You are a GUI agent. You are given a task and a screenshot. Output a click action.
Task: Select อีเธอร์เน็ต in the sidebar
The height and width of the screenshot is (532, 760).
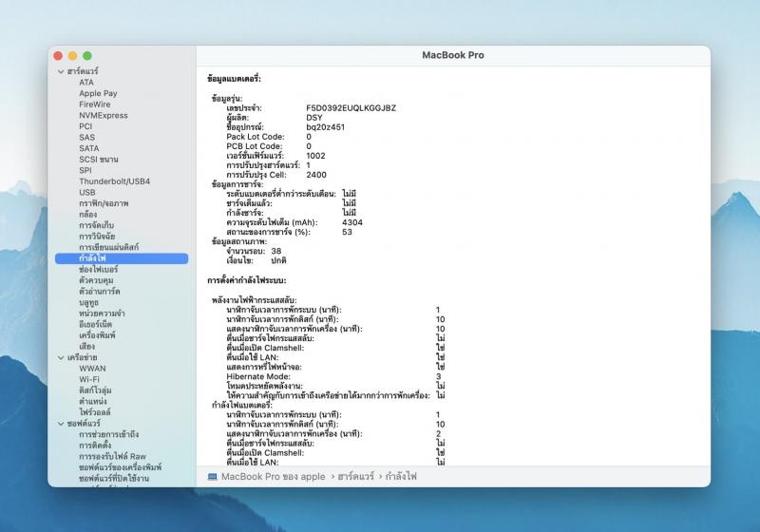tap(96, 325)
